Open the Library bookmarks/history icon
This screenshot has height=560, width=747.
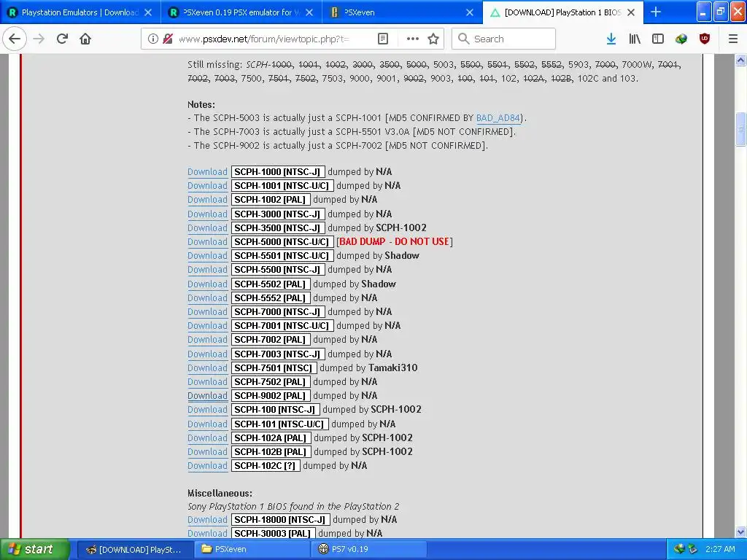coord(635,39)
